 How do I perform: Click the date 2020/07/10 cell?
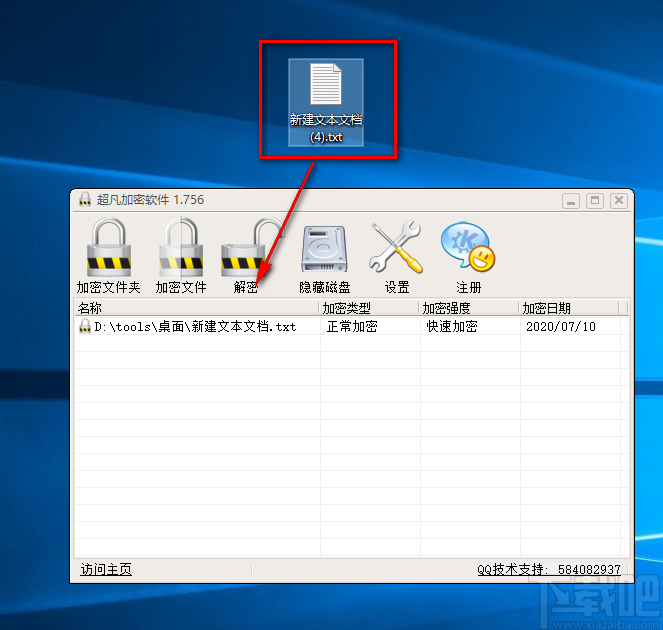coord(561,326)
